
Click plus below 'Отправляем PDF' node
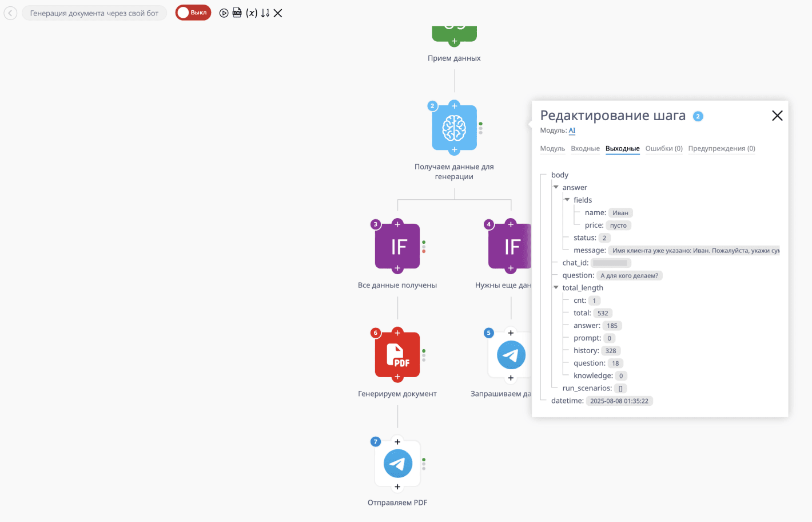pos(397,487)
